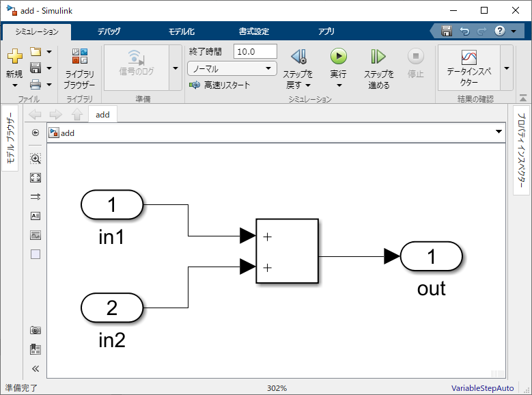Select the in1 input port block

click(x=112, y=205)
